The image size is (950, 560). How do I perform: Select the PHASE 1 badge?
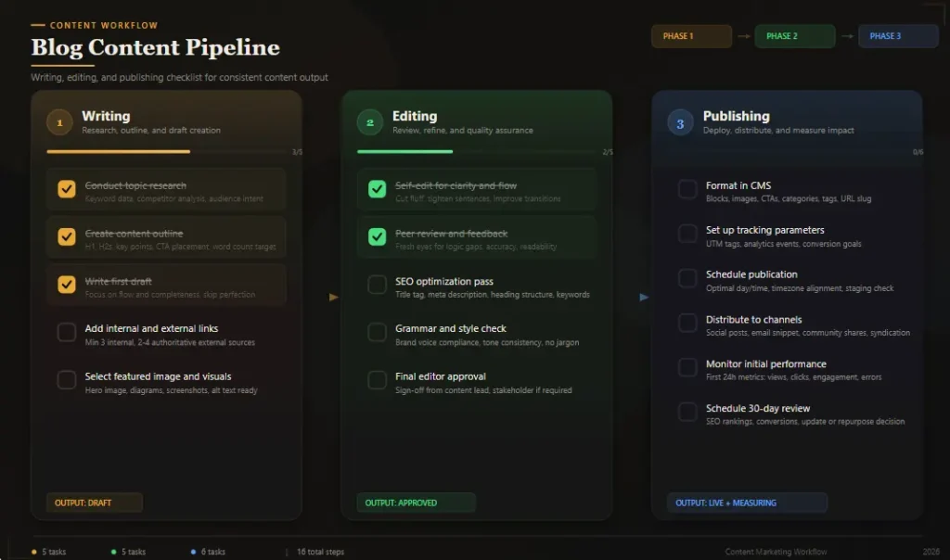(691, 35)
